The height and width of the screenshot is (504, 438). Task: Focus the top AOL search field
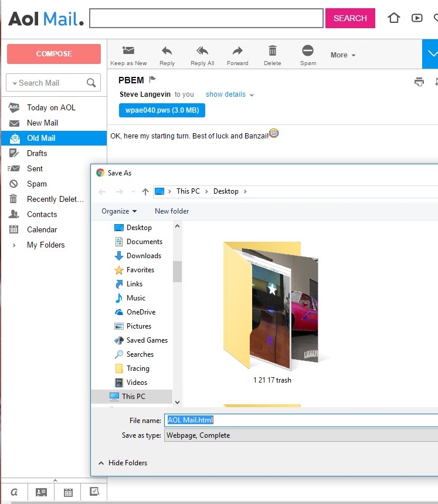click(x=206, y=18)
